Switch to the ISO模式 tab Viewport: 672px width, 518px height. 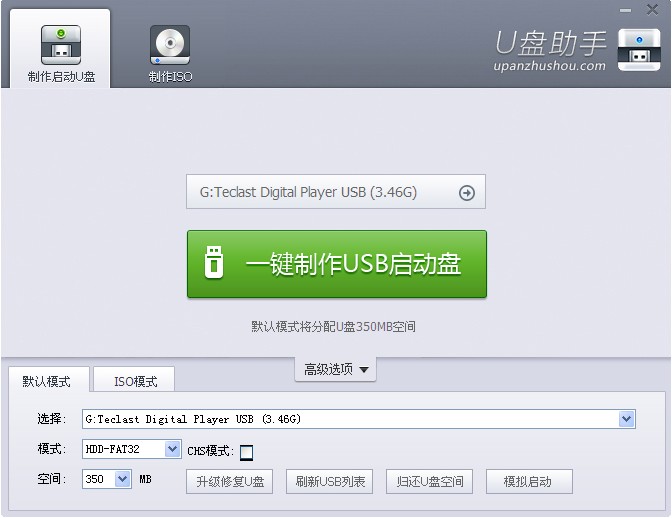click(x=135, y=381)
